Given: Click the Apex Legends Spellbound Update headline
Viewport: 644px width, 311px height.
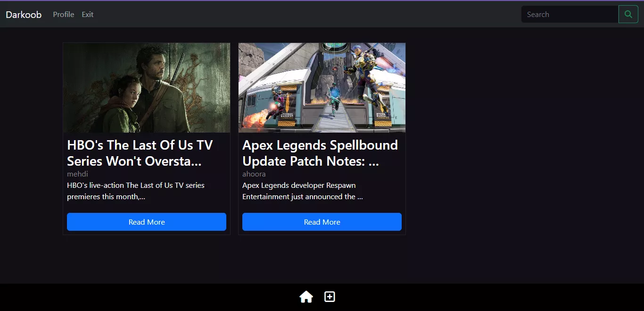Looking at the screenshot, I should pos(320,153).
